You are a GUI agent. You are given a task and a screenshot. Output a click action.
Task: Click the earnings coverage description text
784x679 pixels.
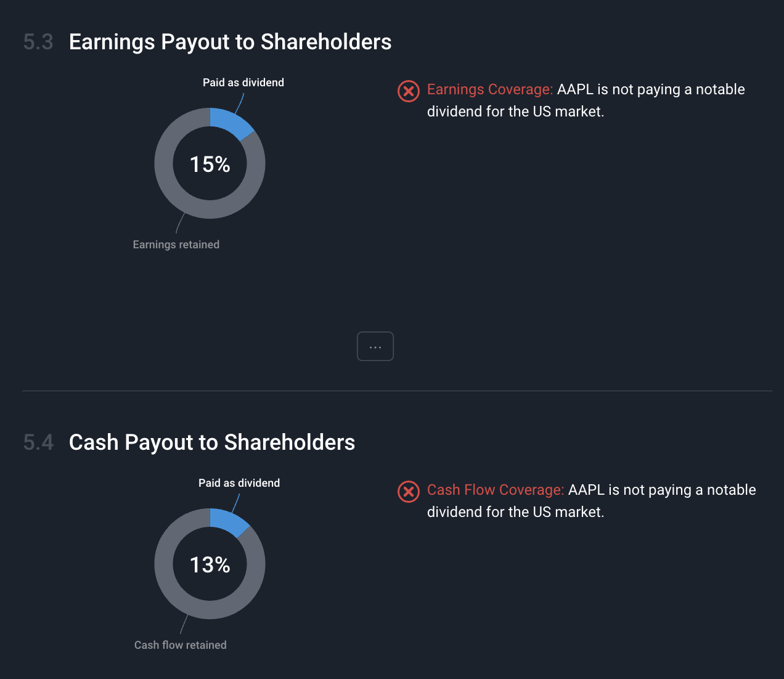[x=586, y=100]
